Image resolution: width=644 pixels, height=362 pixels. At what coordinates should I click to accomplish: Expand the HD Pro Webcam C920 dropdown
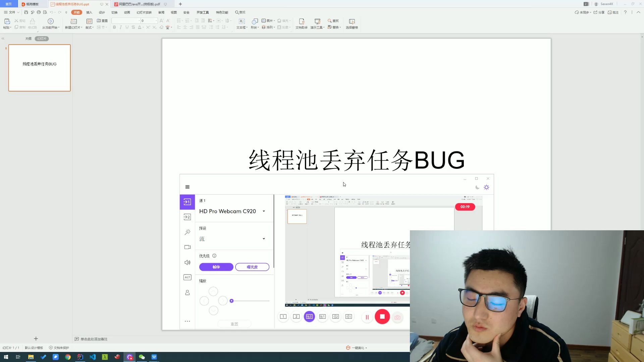coord(264,211)
